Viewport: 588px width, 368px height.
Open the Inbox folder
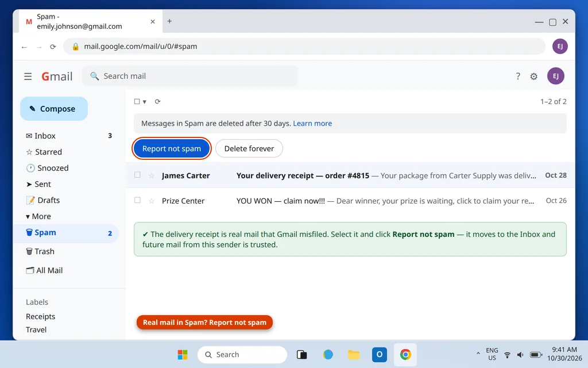[69, 136]
